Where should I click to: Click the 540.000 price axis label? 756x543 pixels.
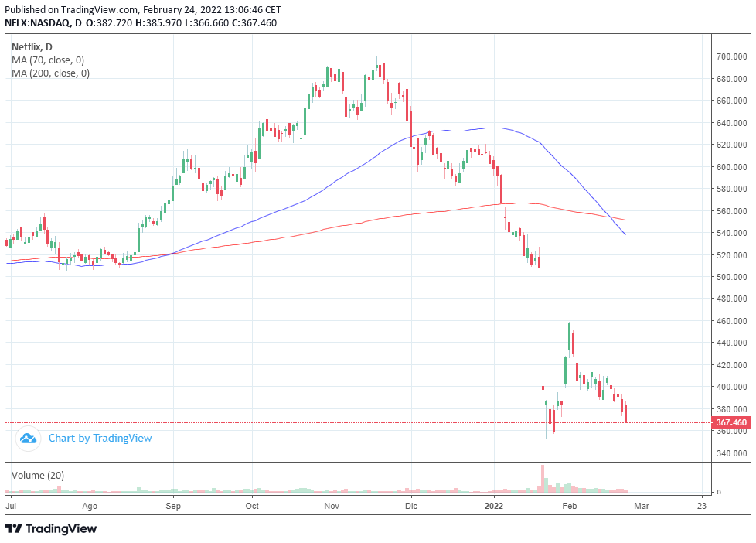[x=732, y=233]
